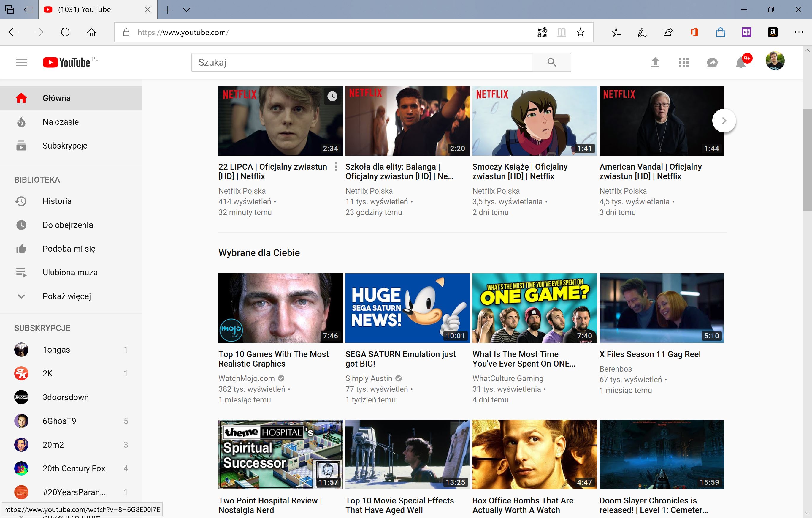Open the YouTube apps grid icon
Image resolution: width=812 pixels, height=518 pixels.
pos(683,62)
